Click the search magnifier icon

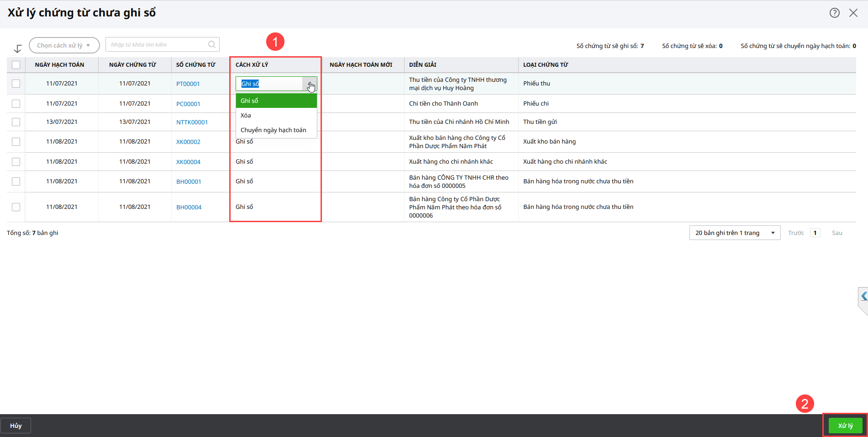point(212,44)
